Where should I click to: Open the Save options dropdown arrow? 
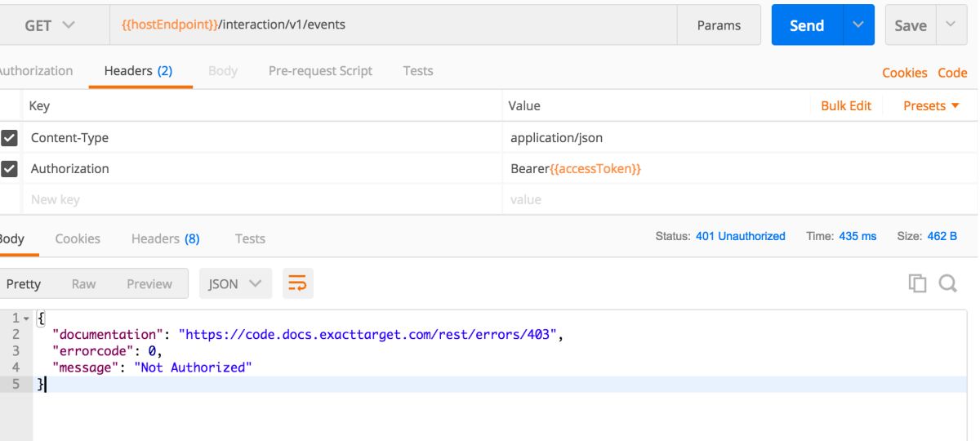(950, 25)
